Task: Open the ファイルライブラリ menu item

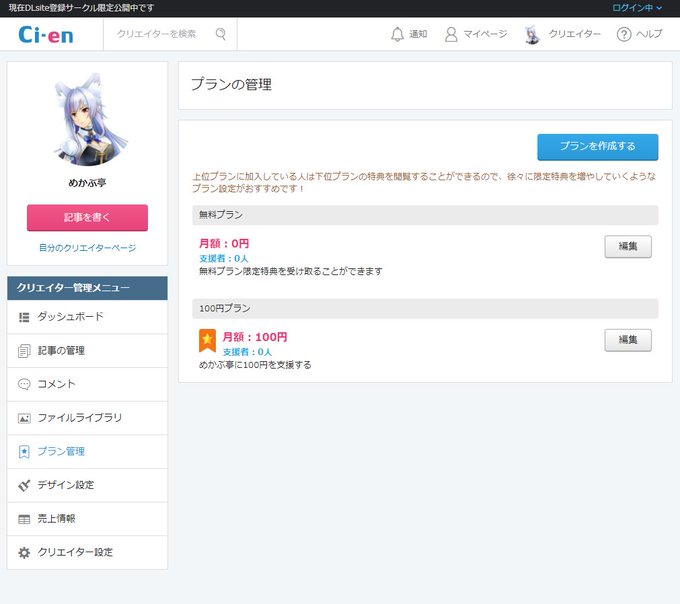Action: pyautogui.click(x=87, y=418)
